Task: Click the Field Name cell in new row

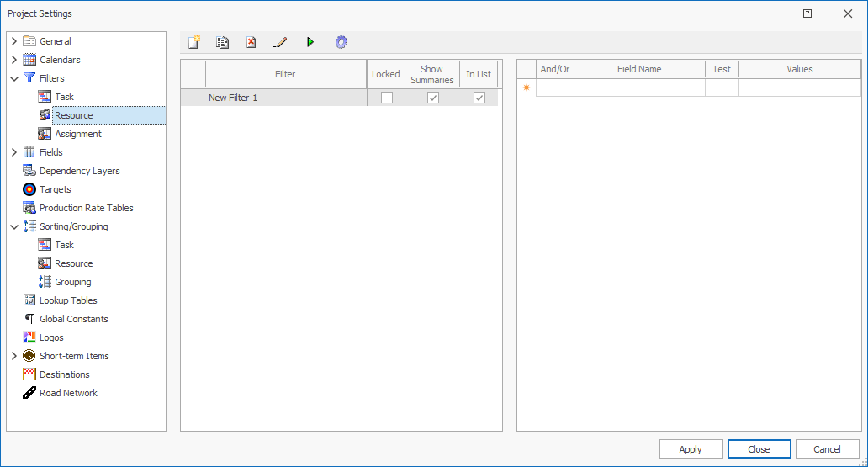Action: pos(638,88)
